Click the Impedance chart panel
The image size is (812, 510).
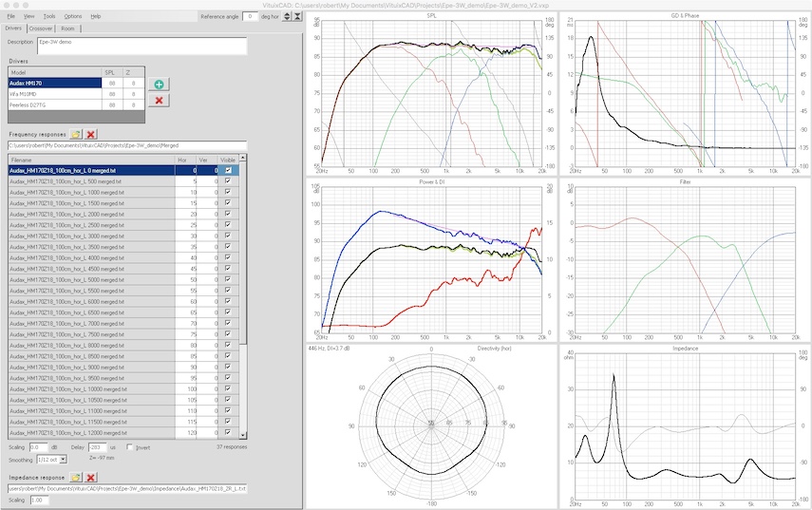685,425
